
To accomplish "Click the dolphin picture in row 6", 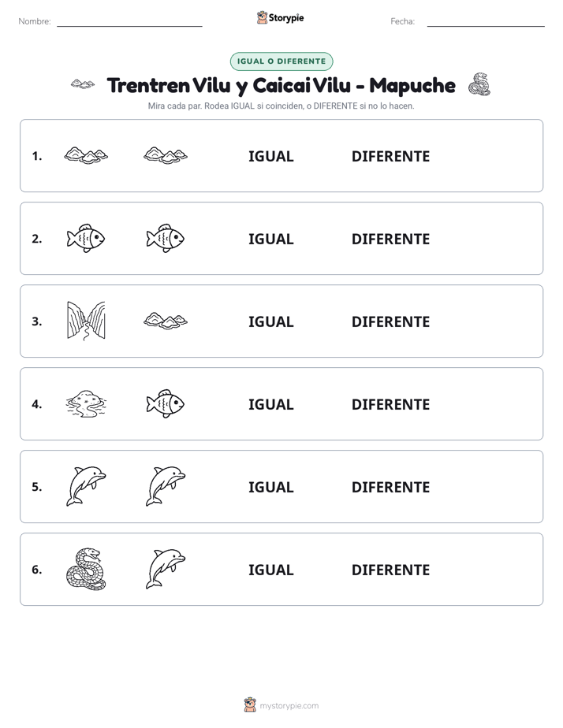I will coord(166,569).
